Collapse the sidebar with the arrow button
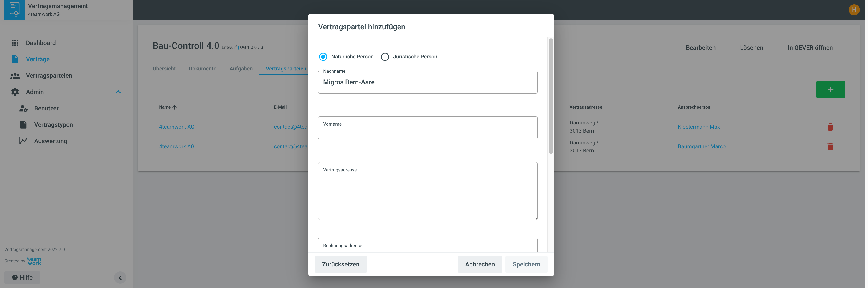Screen dimensions: 868x288 coord(120,278)
